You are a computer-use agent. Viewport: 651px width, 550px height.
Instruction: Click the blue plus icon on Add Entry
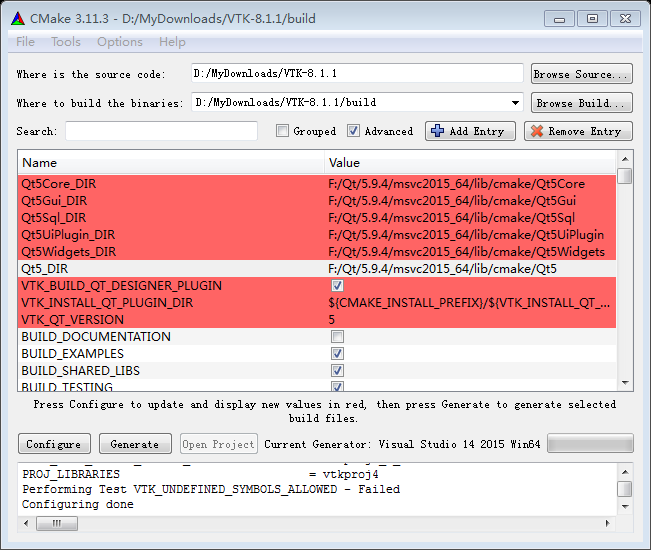tap(437, 131)
